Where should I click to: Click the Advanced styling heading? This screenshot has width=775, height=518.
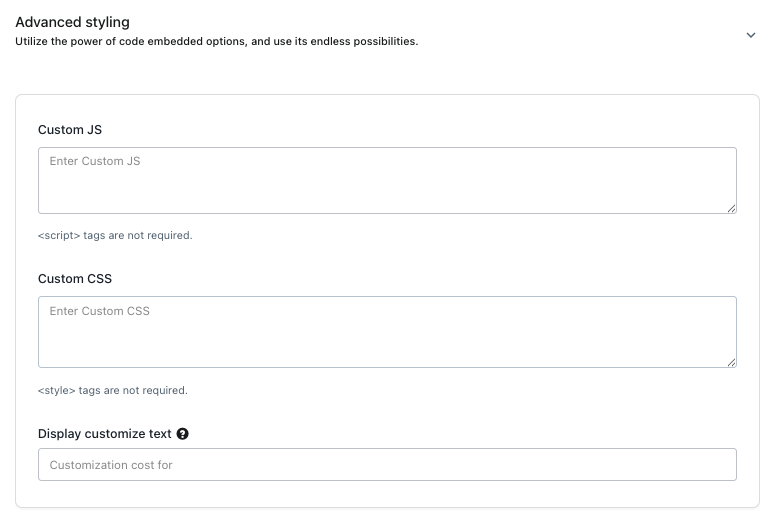72,22
